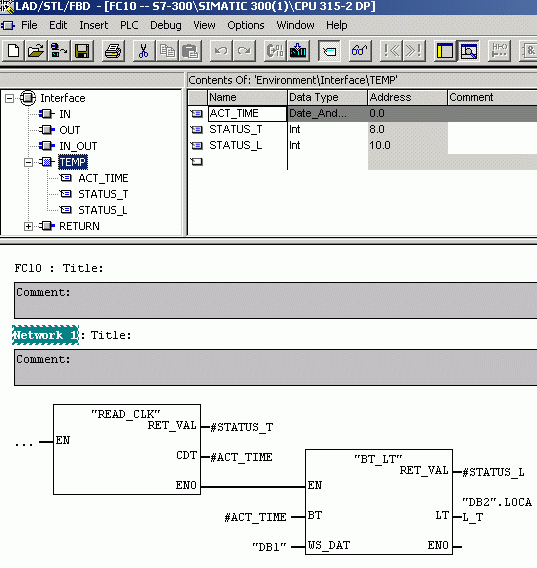Click the Name column header

(247, 97)
